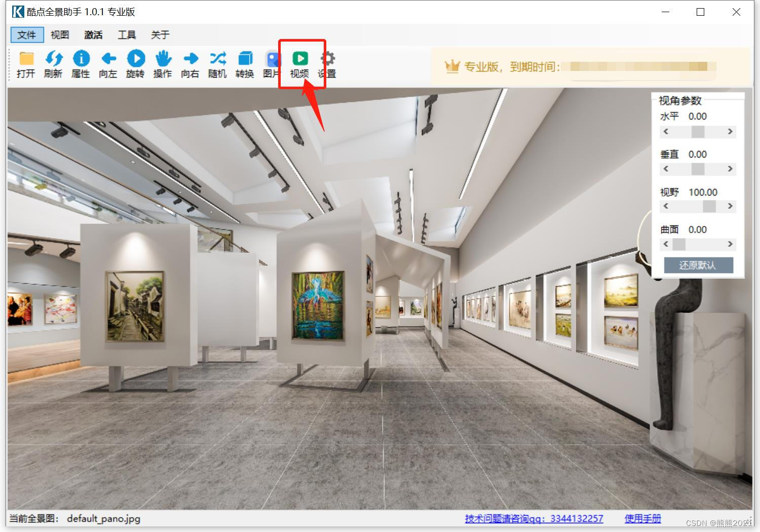Click the 还原默认 button

pos(698,265)
